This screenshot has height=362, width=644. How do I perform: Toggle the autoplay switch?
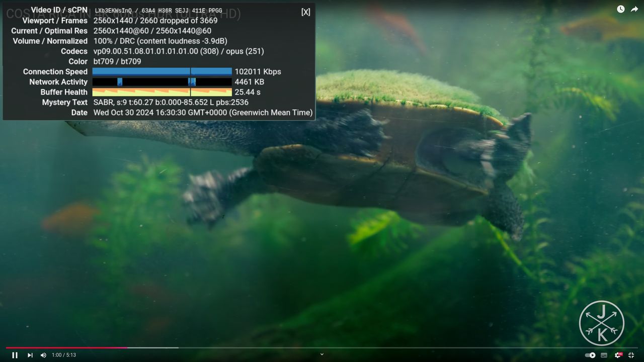pyautogui.click(x=590, y=355)
